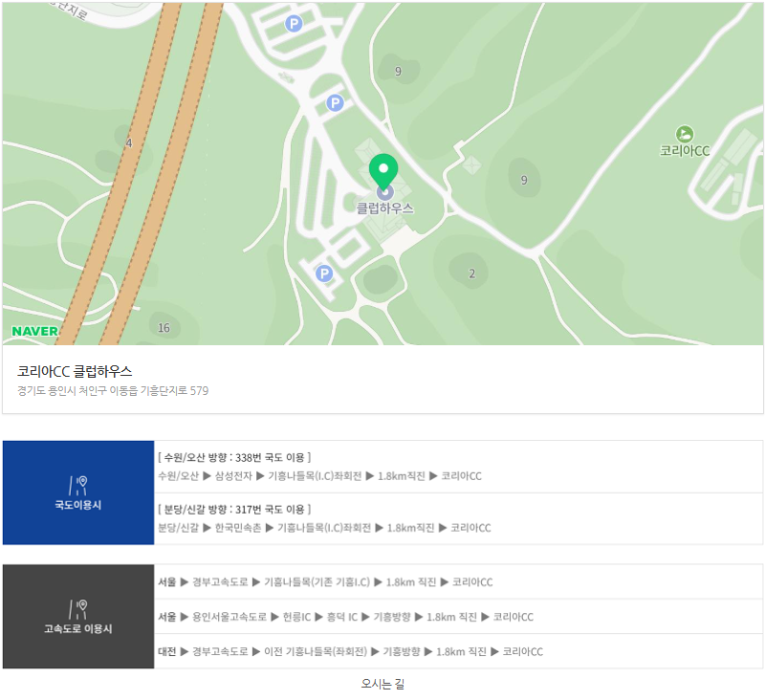This screenshot has height=700, width=765.
Task: Select the parking icon directly north of 클럽하우스
Action: click(x=335, y=102)
